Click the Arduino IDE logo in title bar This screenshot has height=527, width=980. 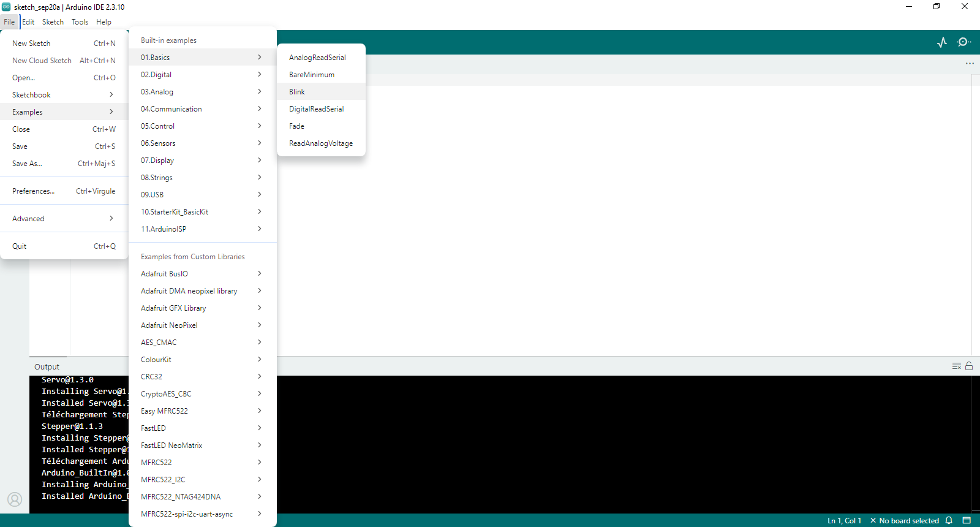(x=6, y=7)
